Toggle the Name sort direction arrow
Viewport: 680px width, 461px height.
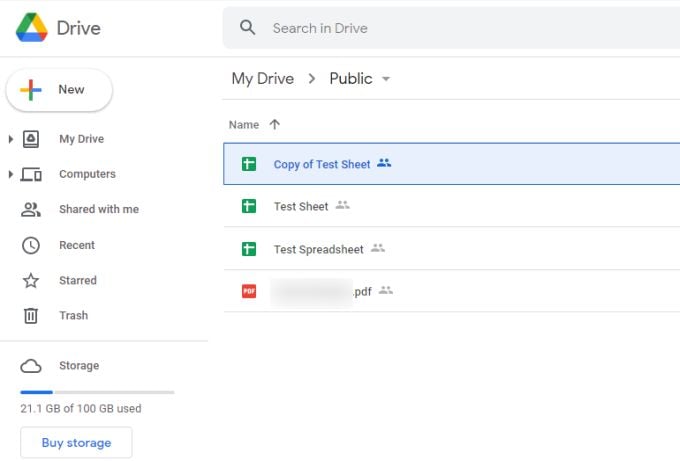(275, 125)
